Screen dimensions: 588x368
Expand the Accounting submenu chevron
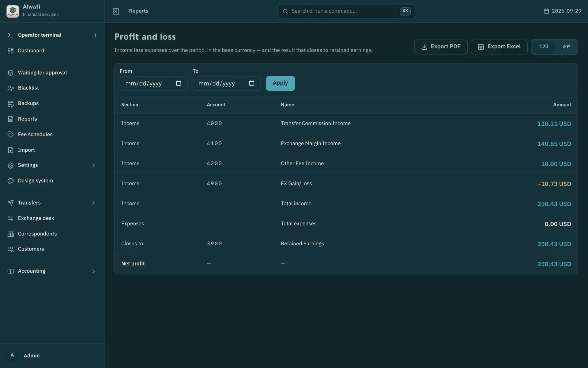tap(93, 271)
